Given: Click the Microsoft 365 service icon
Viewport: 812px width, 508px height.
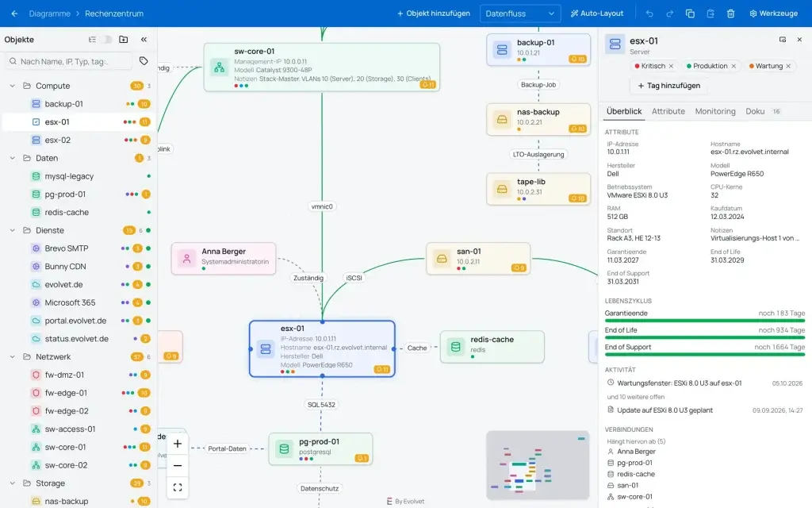Looking at the screenshot, I should click(36, 302).
